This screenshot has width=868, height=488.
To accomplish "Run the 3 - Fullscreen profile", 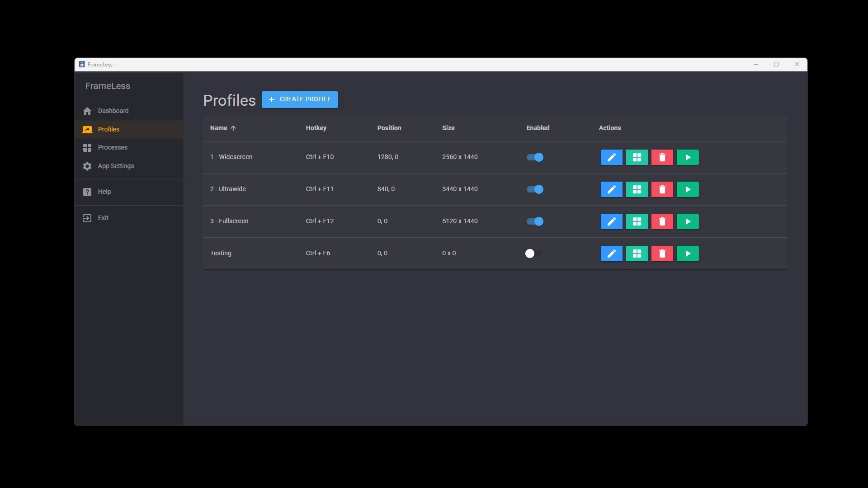I will pos(687,221).
